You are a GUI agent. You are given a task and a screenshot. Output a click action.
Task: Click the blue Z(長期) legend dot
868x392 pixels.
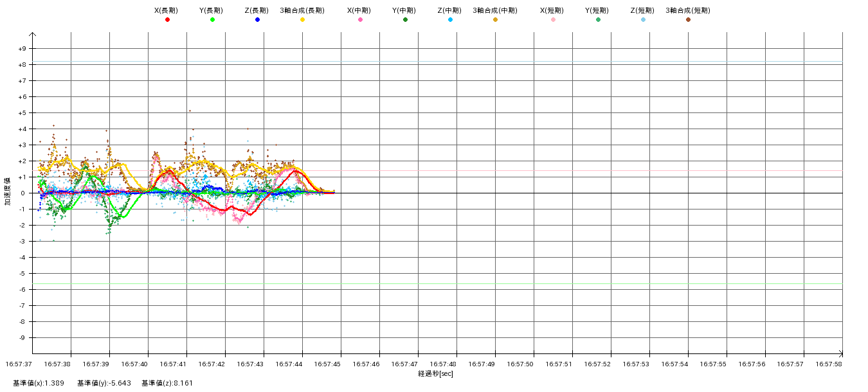(x=257, y=20)
